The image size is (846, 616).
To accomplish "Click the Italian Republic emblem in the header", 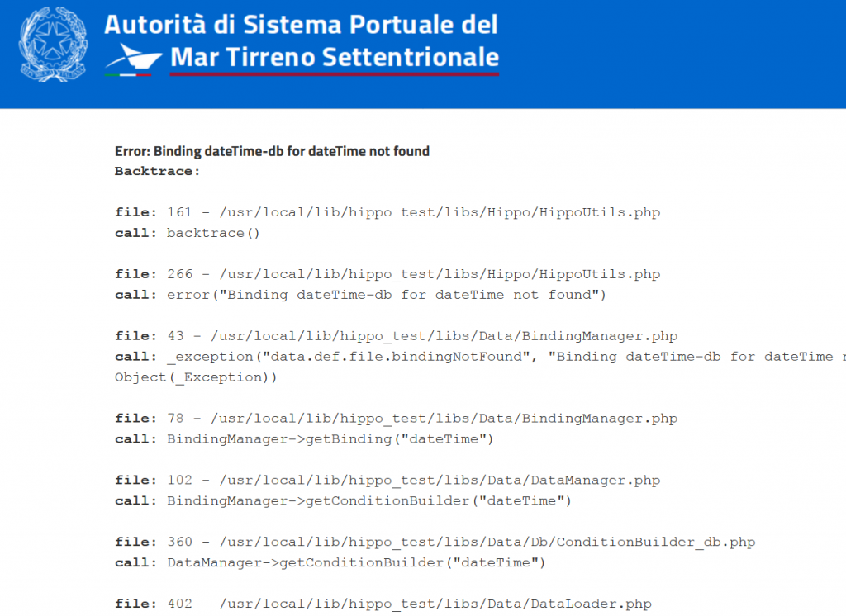I will click(x=51, y=45).
